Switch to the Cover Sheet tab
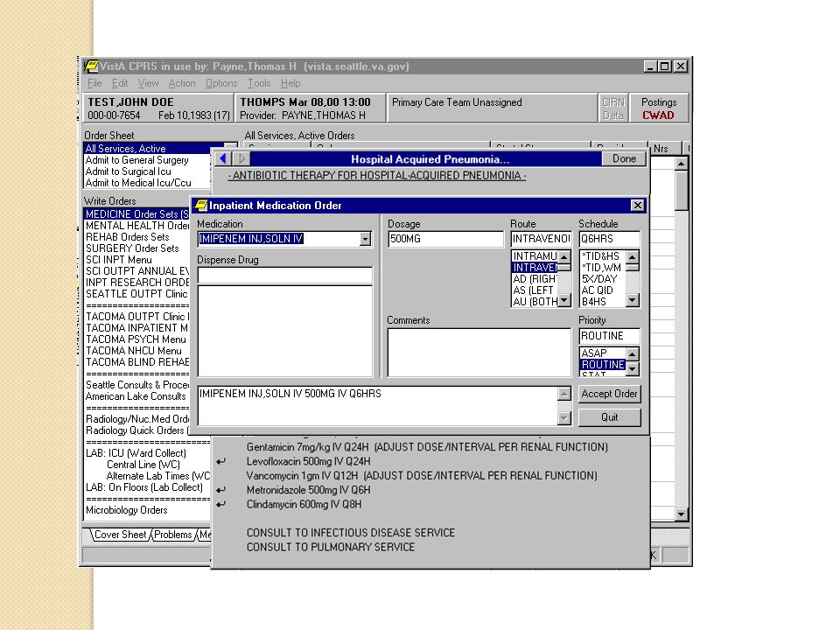 pyautogui.click(x=120, y=535)
